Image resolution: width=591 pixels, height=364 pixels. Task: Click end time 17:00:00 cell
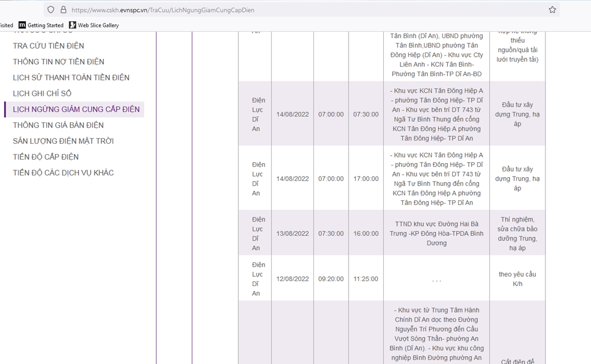tap(366, 179)
